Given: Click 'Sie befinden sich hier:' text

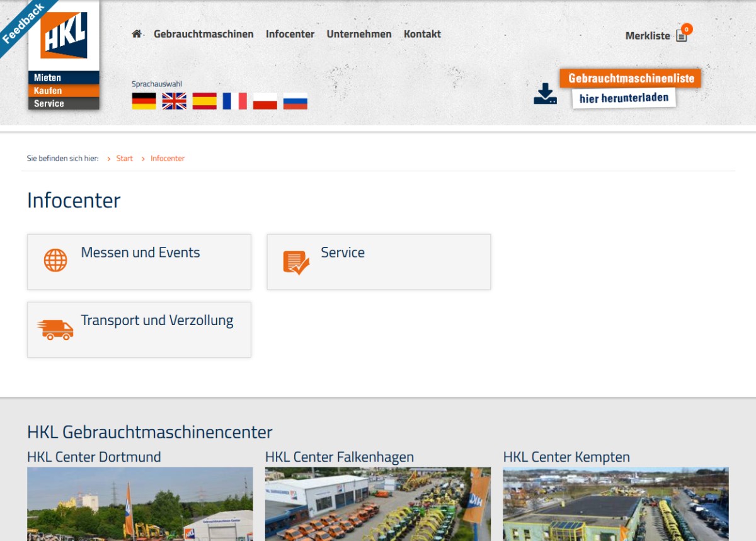Looking at the screenshot, I should tap(63, 159).
